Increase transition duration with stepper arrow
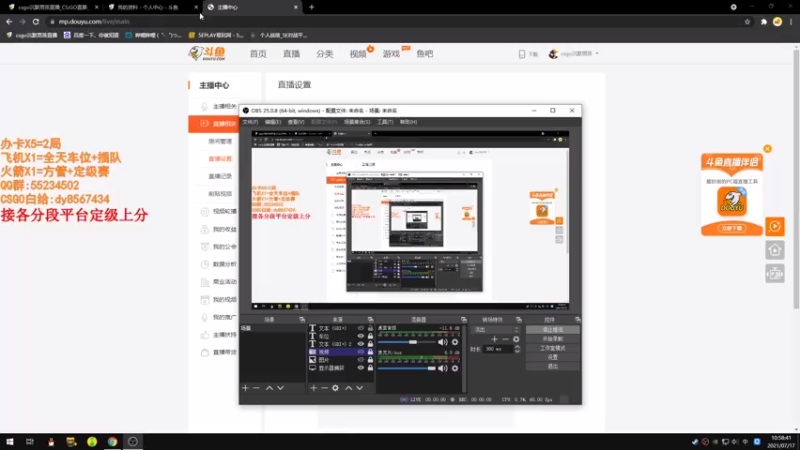 click(517, 347)
